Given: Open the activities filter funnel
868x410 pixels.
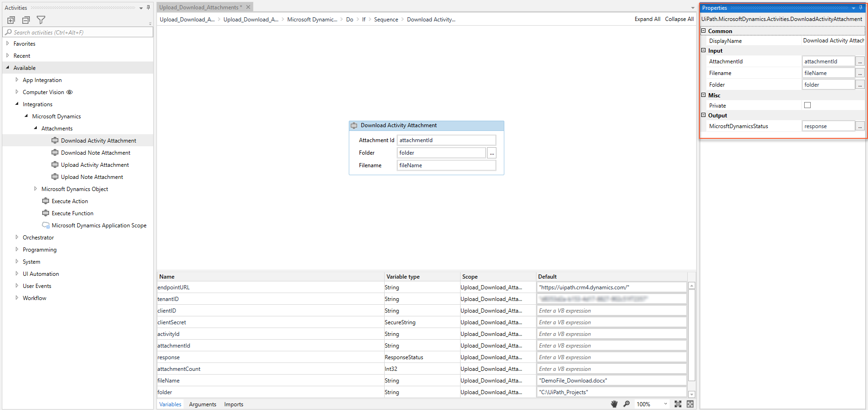Looking at the screenshot, I should (x=41, y=20).
